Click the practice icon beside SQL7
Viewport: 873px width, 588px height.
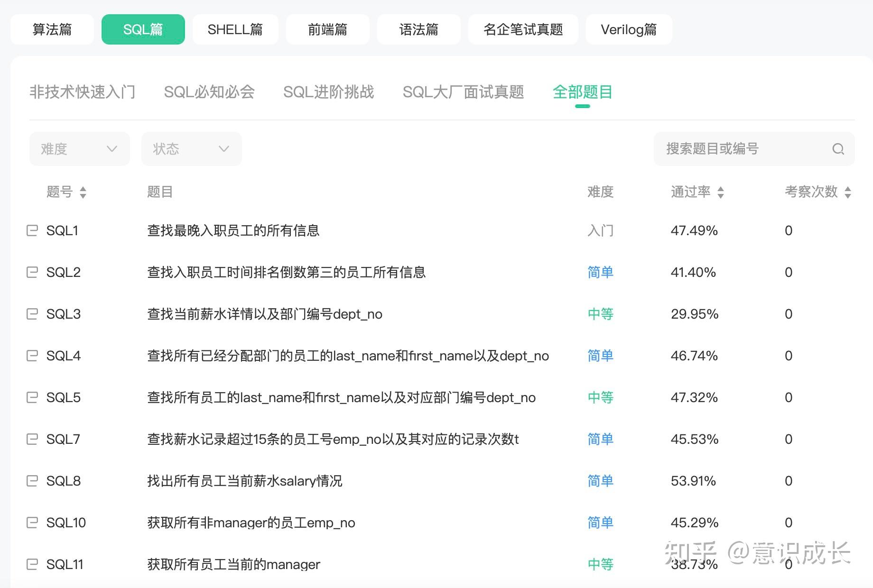[x=31, y=439]
